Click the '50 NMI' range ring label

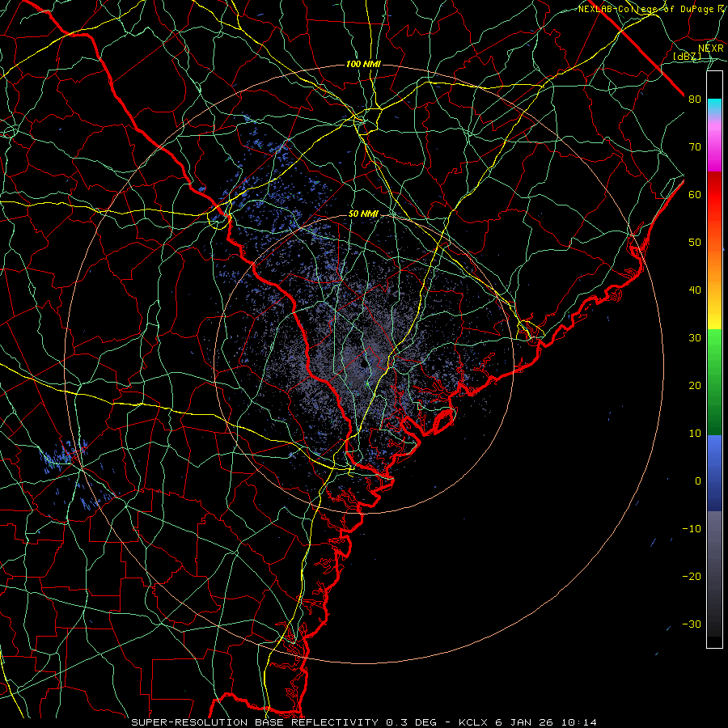click(x=363, y=214)
